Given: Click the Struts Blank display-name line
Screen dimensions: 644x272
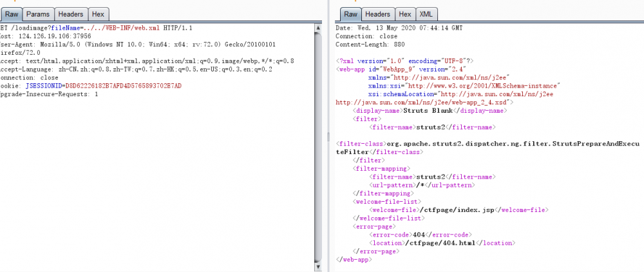Looking at the screenshot, I should 430,110.
